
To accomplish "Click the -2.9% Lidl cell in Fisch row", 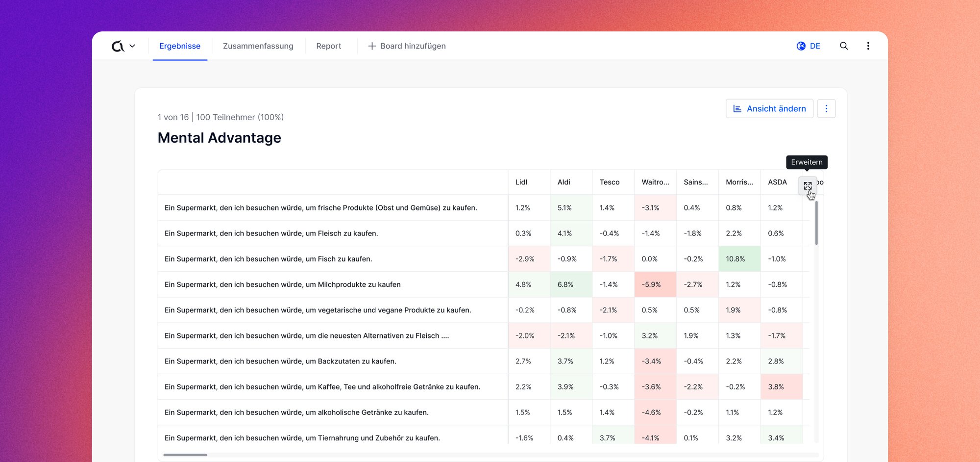I will pos(529,259).
